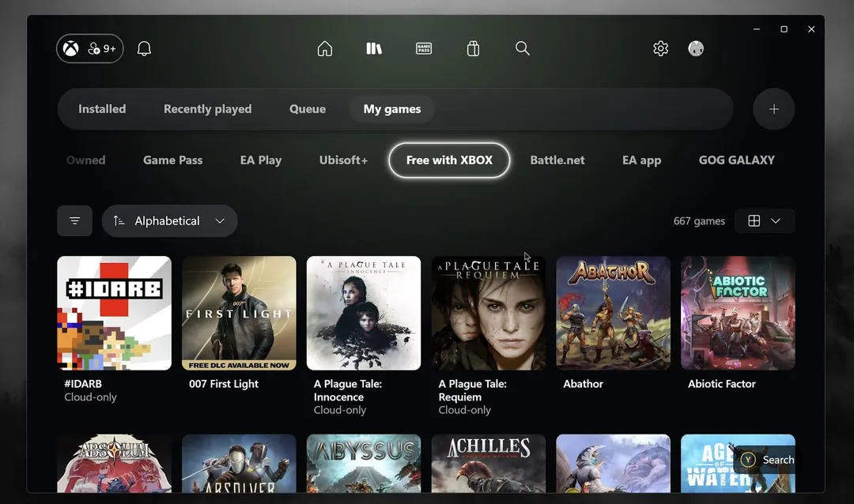Open the #IDARB game cover
Screen dimensions: 854x504
pos(115,313)
